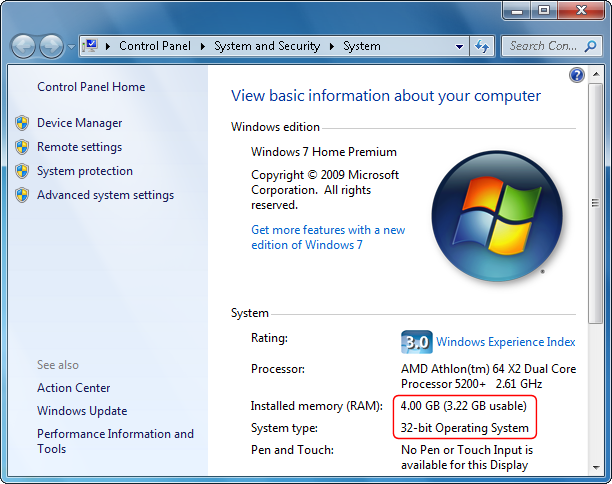The image size is (612, 484).
Task: Expand the arrow after Control Panel breadcrumb
Action: (202, 46)
